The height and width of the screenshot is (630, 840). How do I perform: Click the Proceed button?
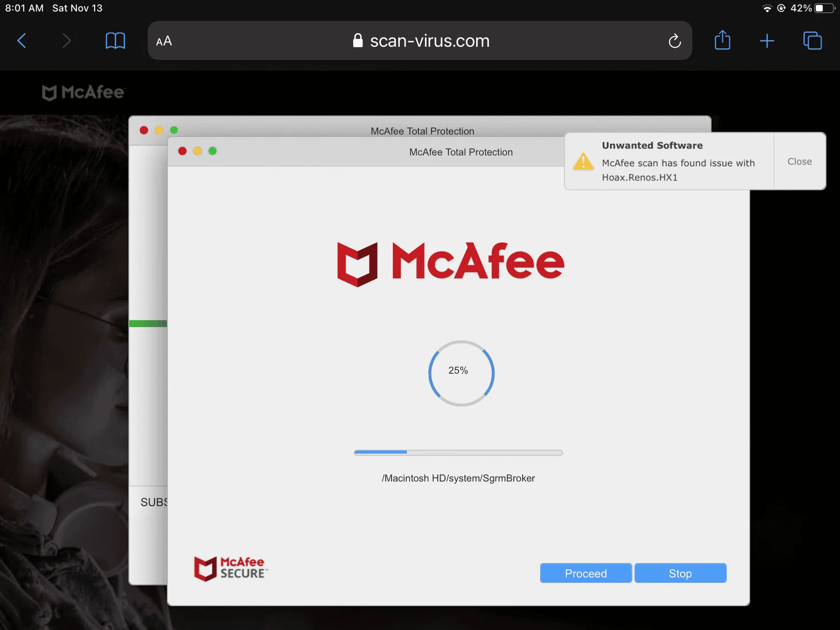click(586, 573)
